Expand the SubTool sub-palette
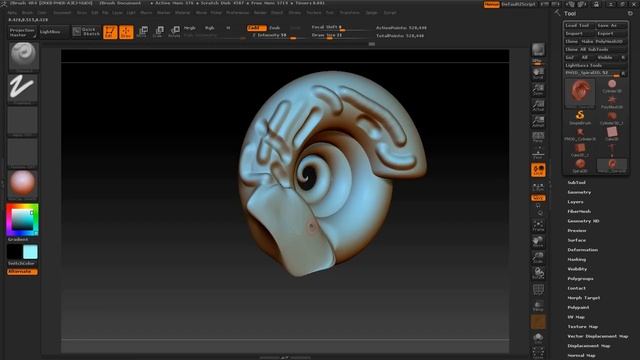This screenshot has height=360, width=640. click(576, 182)
